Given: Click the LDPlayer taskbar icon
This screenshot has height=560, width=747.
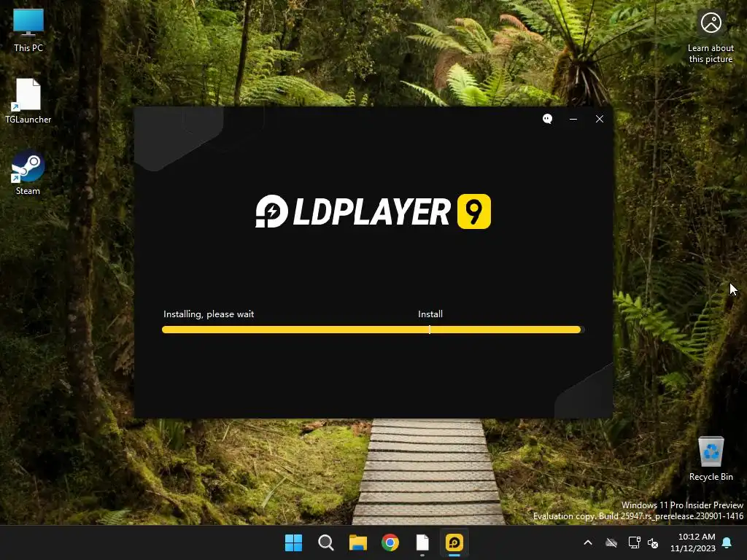Looking at the screenshot, I should pyautogui.click(x=454, y=542).
